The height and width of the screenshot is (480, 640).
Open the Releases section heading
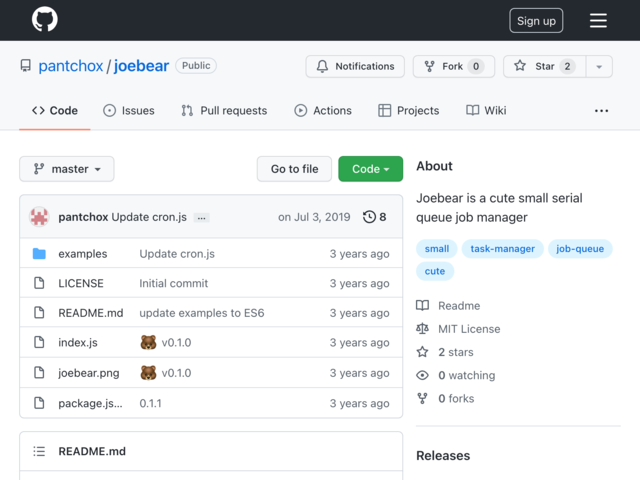[443, 456]
